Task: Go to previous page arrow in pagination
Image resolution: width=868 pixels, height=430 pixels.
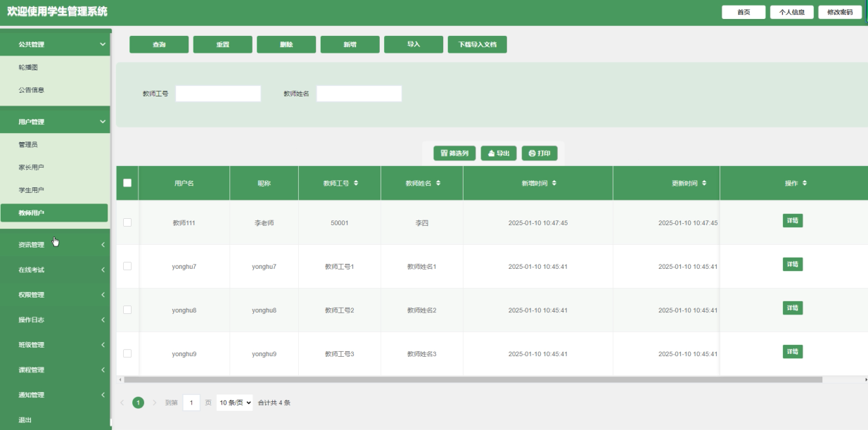Action: pos(122,403)
